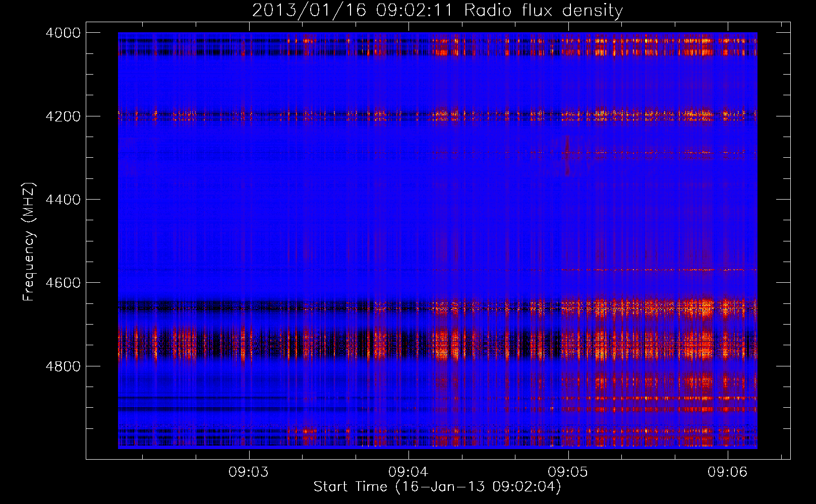
Task: Click the 09:05 time tick label
Action: (x=568, y=472)
